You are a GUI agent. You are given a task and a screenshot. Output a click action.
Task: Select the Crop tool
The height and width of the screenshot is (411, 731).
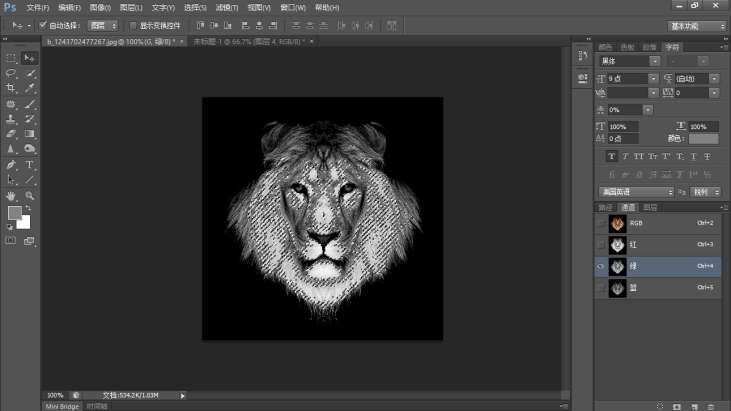pyautogui.click(x=11, y=88)
